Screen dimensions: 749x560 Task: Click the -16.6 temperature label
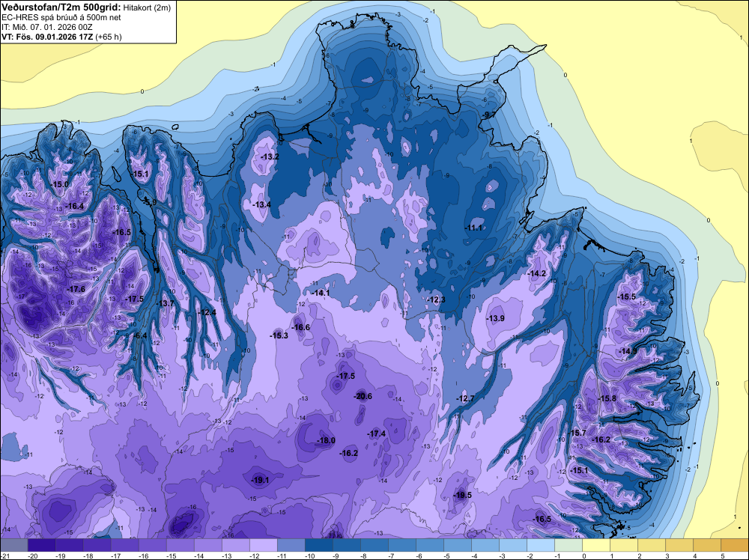pyautogui.click(x=301, y=327)
